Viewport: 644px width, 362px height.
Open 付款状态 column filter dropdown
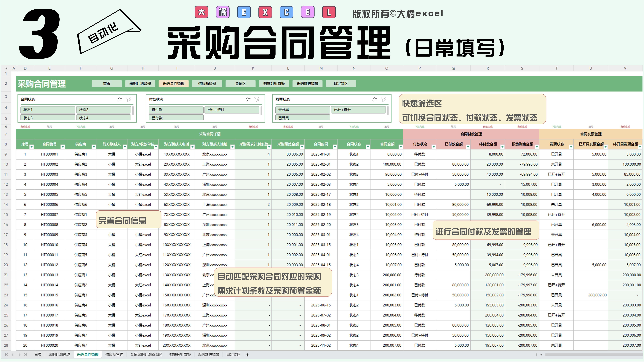point(434,147)
